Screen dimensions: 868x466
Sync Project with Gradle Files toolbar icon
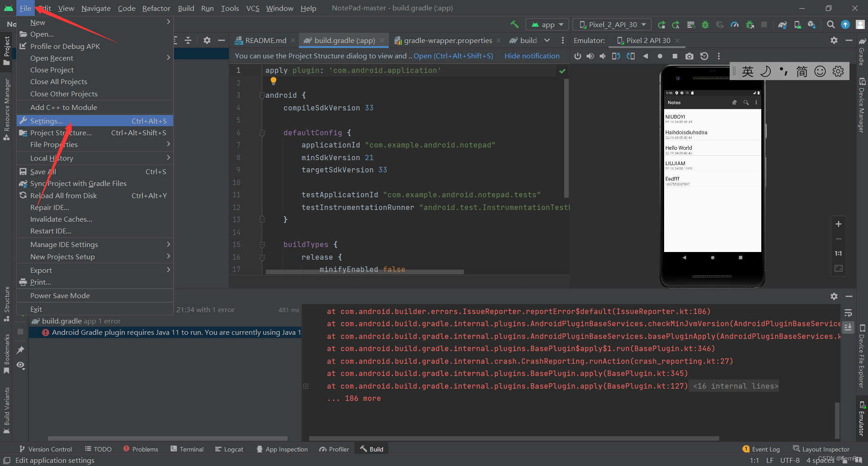click(x=783, y=24)
